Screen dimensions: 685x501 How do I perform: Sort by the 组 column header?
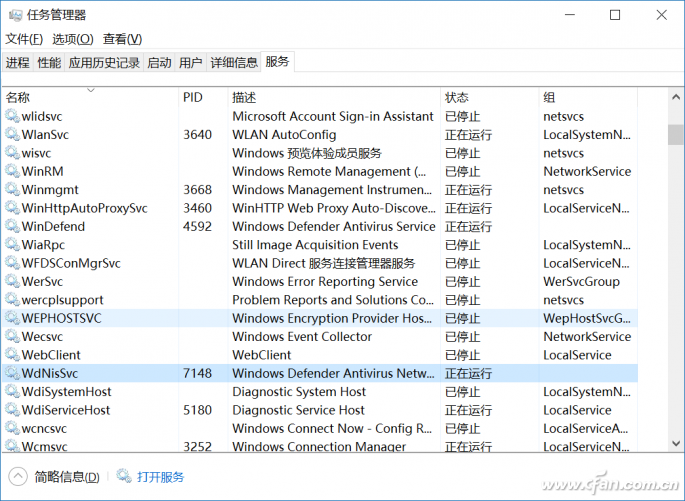588,97
